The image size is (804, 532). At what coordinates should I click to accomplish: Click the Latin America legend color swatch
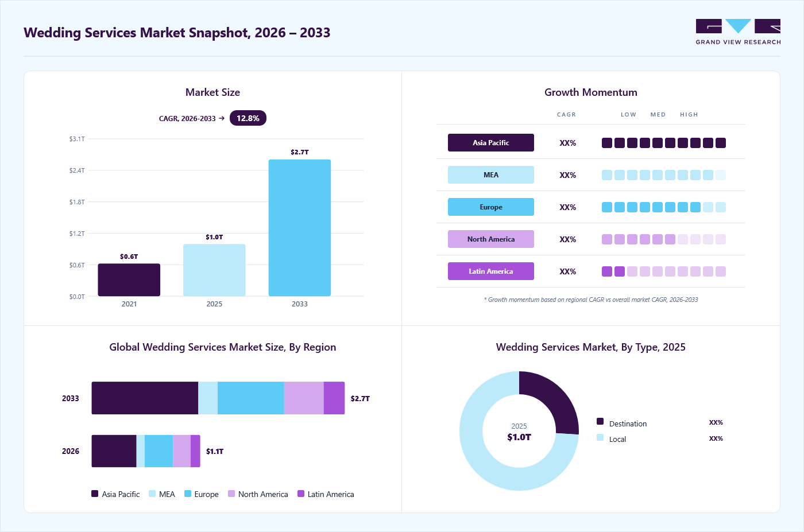point(301,494)
